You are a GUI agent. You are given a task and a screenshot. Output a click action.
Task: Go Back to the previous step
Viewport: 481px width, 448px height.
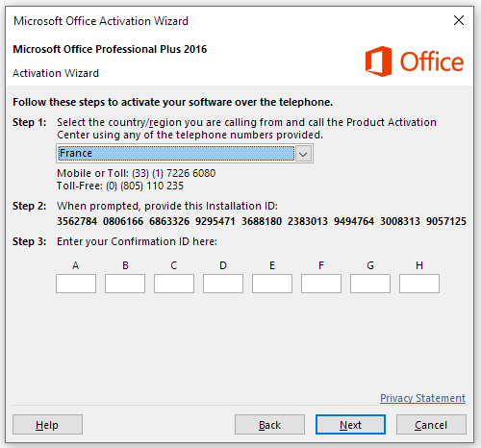(269, 425)
